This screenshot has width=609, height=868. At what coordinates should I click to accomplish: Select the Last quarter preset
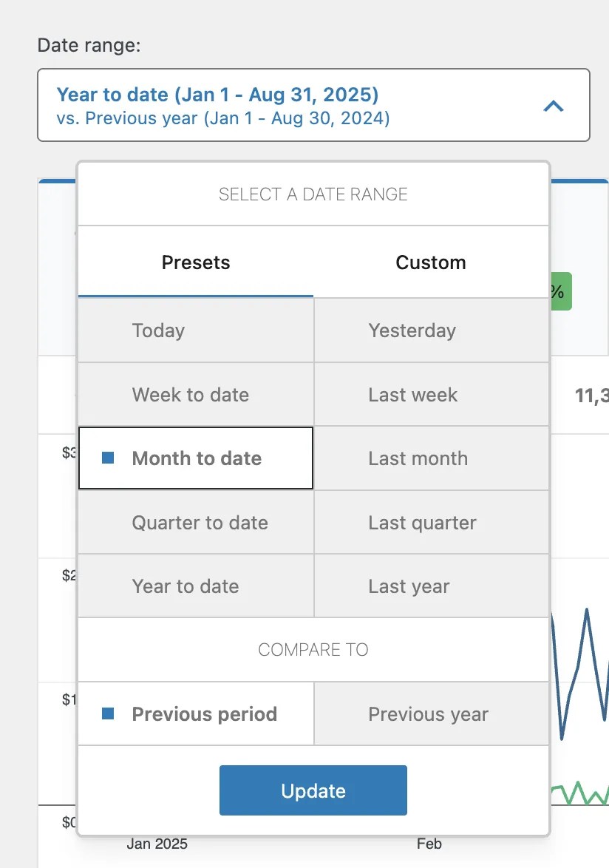coord(432,523)
